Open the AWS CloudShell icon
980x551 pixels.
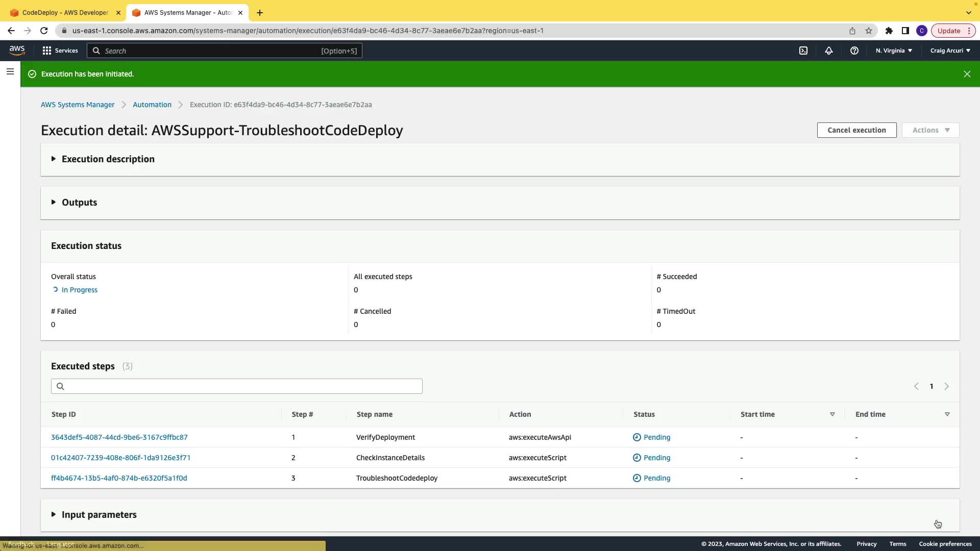pyautogui.click(x=803, y=51)
